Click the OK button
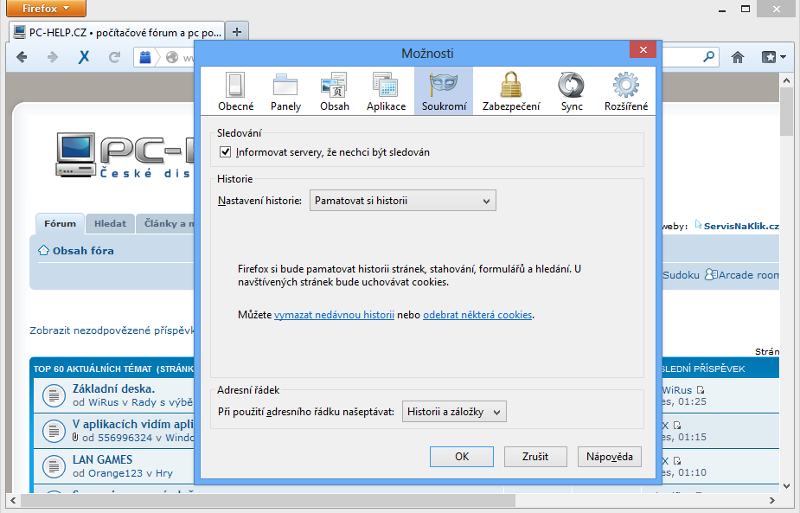This screenshot has height=513, width=800. pyautogui.click(x=461, y=456)
